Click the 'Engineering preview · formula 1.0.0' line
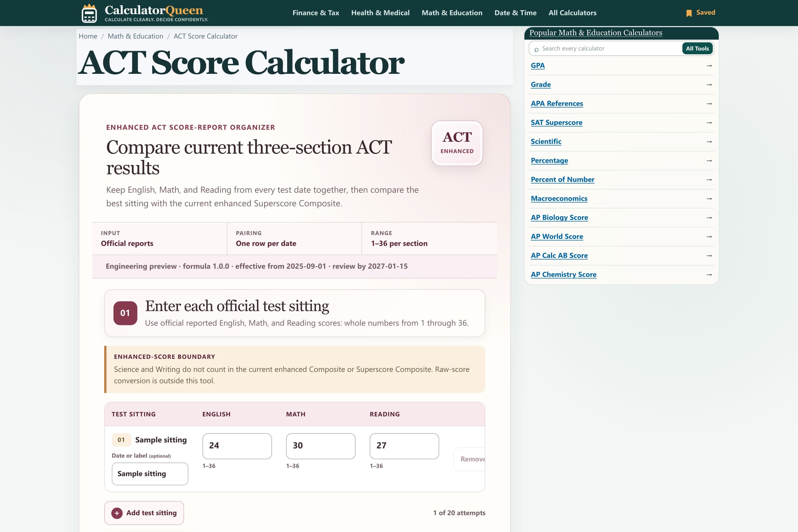 tap(256, 266)
